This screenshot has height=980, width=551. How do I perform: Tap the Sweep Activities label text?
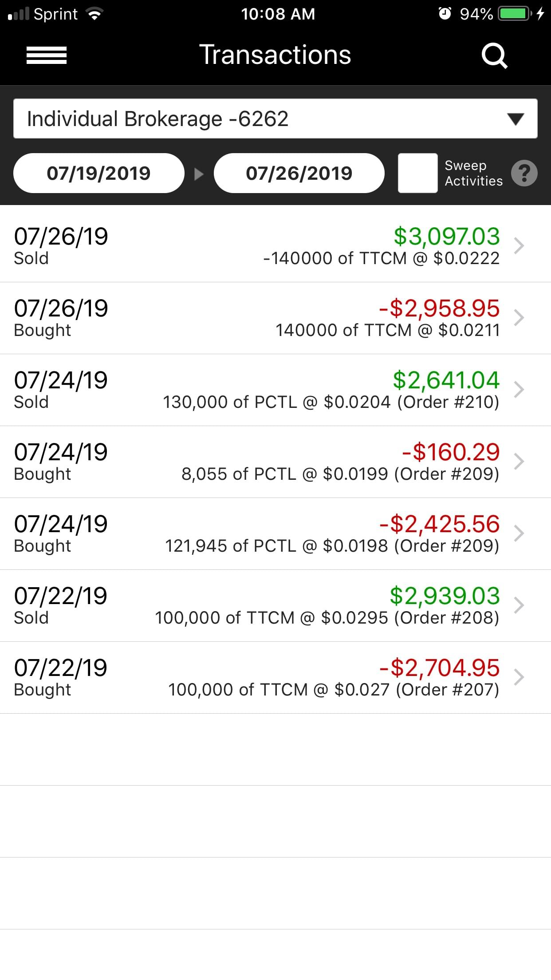pos(473,173)
